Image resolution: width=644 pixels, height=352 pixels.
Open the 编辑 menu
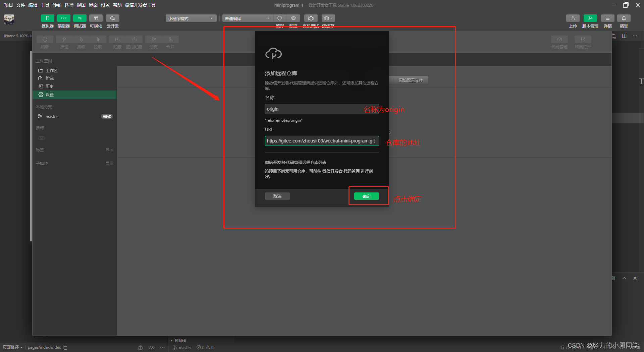click(33, 5)
